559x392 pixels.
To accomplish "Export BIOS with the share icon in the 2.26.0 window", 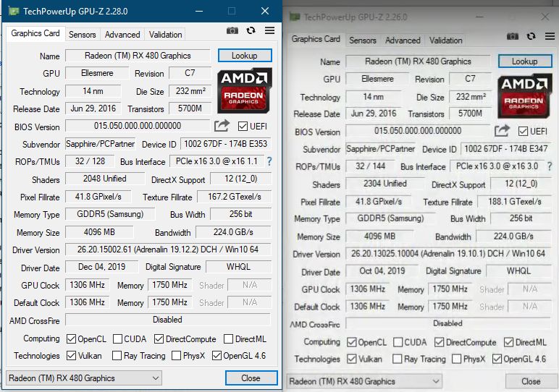I will [x=502, y=131].
